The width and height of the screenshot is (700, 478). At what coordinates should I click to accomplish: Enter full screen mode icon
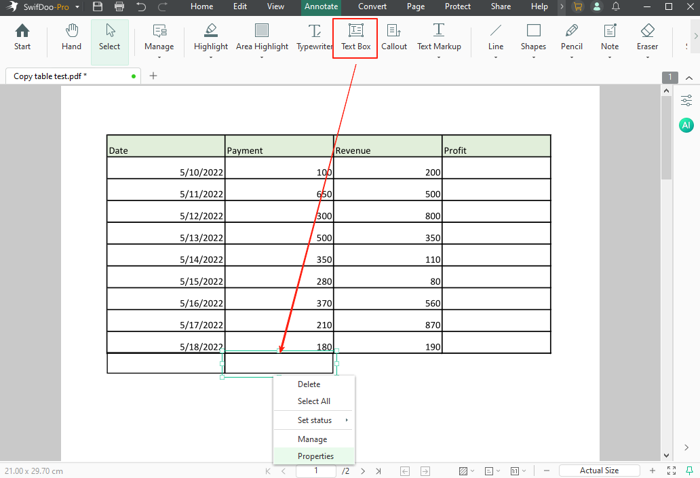pos(671,470)
